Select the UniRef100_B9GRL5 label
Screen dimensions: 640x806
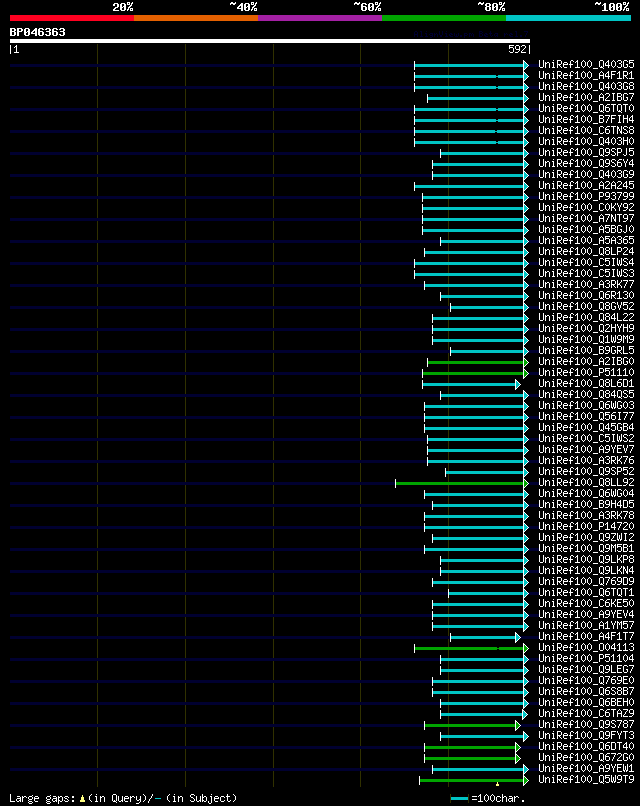coord(586,351)
